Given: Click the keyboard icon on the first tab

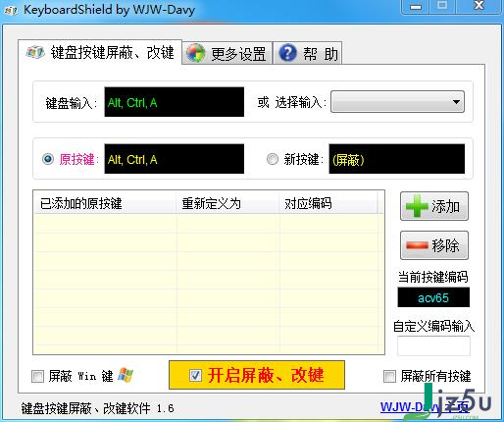Looking at the screenshot, I should tap(35, 52).
